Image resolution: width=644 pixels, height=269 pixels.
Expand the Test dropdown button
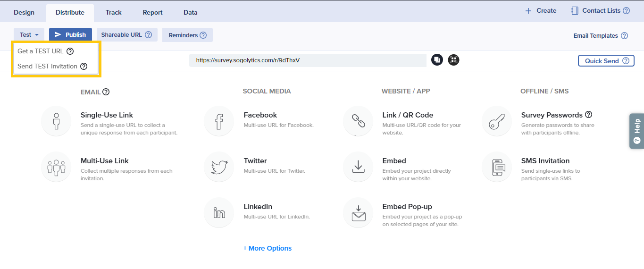click(29, 34)
